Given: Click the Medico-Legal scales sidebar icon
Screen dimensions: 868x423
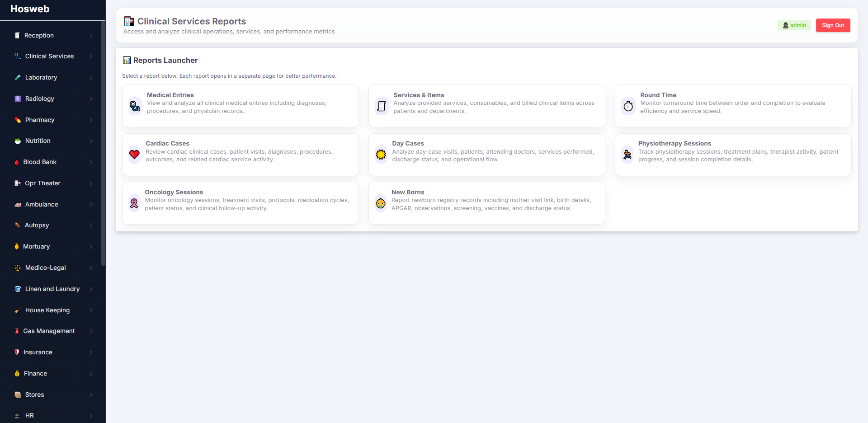Looking at the screenshot, I should click(x=18, y=268).
